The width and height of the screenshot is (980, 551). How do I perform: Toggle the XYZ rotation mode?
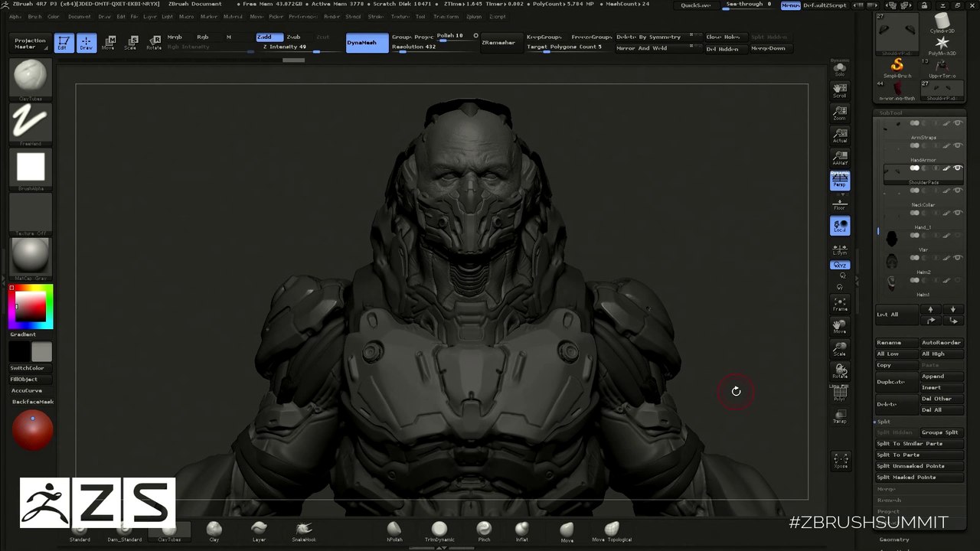click(840, 266)
